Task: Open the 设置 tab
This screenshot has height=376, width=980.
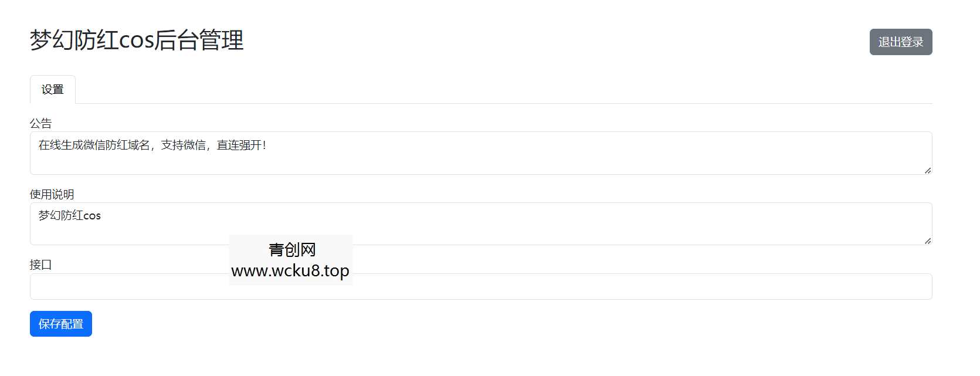Action: (x=53, y=90)
